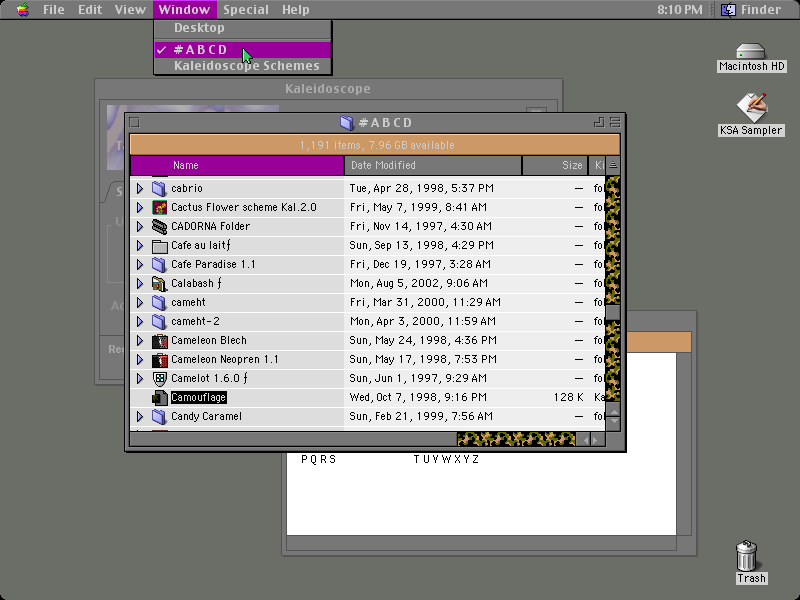
Task: Click the Finder application menu icon
Action: (x=728, y=9)
